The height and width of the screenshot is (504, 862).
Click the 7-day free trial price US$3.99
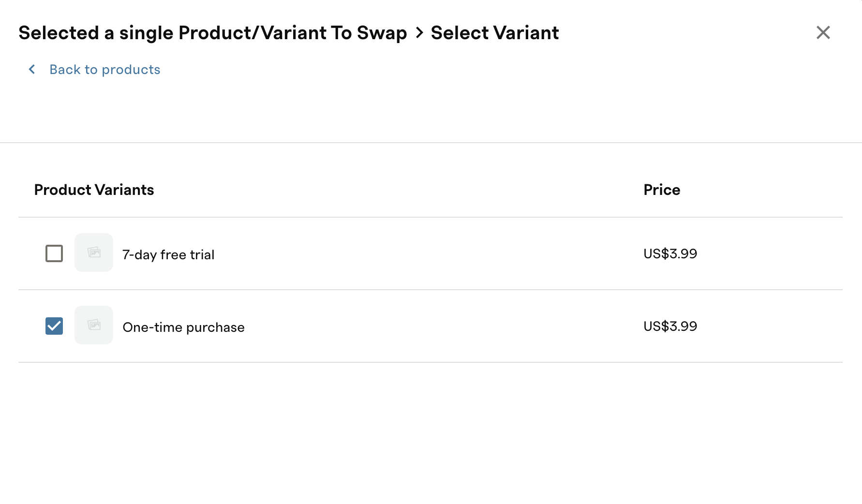coord(670,253)
